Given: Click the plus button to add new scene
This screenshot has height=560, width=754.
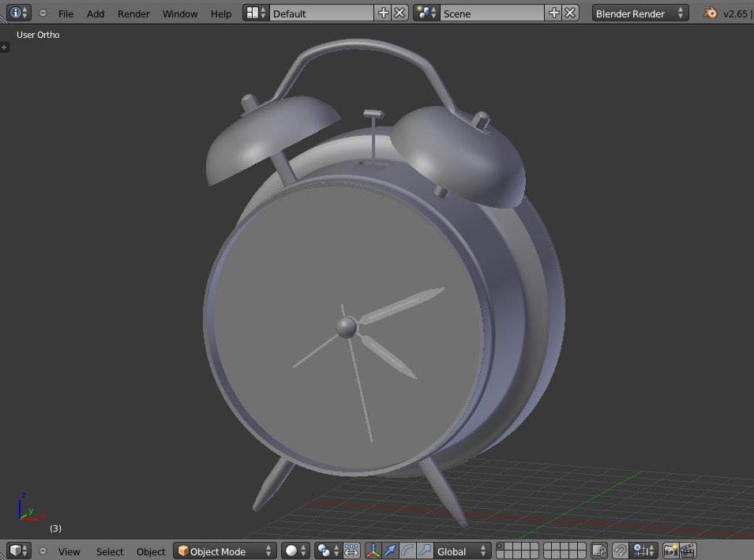Looking at the screenshot, I should tap(553, 13).
